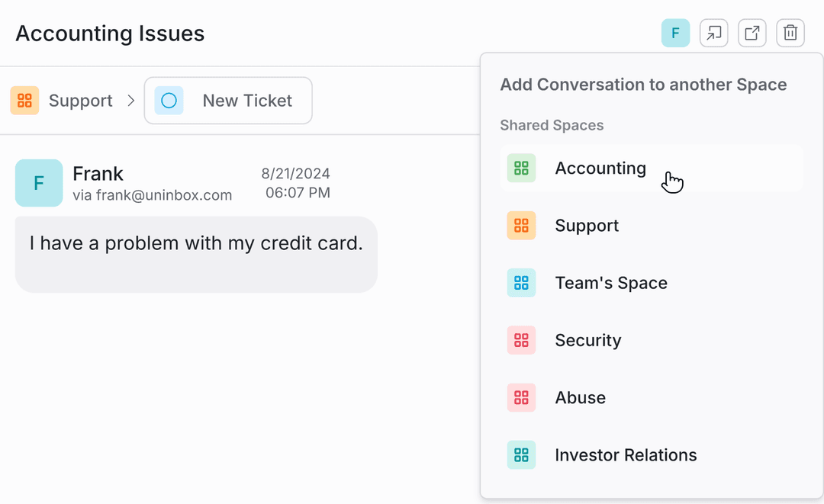Click the red Abuse space icon
This screenshot has height=504, width=824.
tap(521, 397)
